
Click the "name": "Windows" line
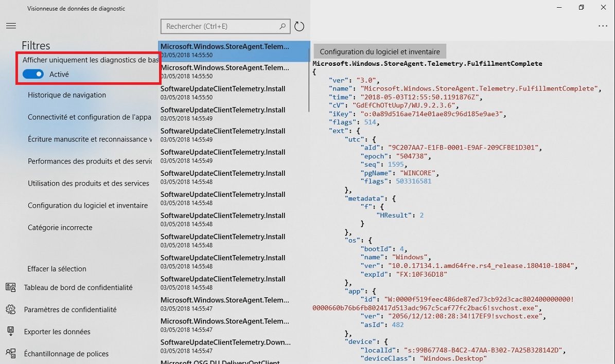[x=396, y=258]
